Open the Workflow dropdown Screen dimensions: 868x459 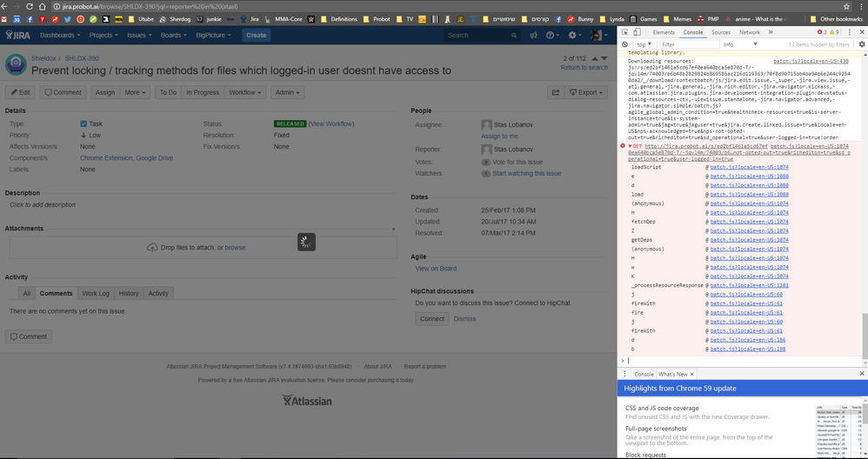pyautogui.click(x=244, y=92)
